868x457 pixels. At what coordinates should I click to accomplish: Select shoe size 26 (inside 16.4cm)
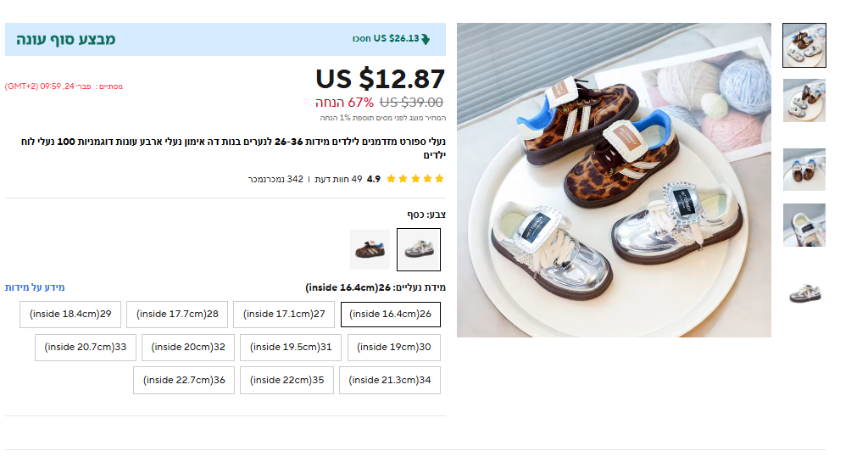coord(391,315)
